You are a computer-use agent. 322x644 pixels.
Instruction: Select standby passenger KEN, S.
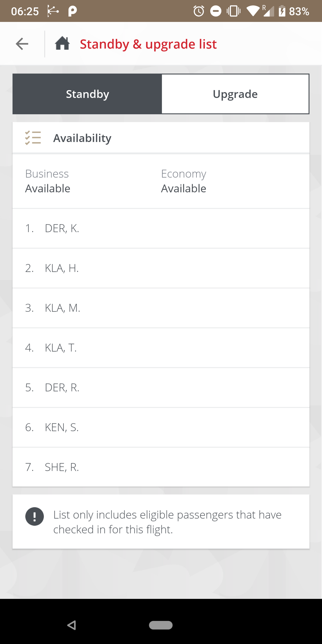point(161,427)
